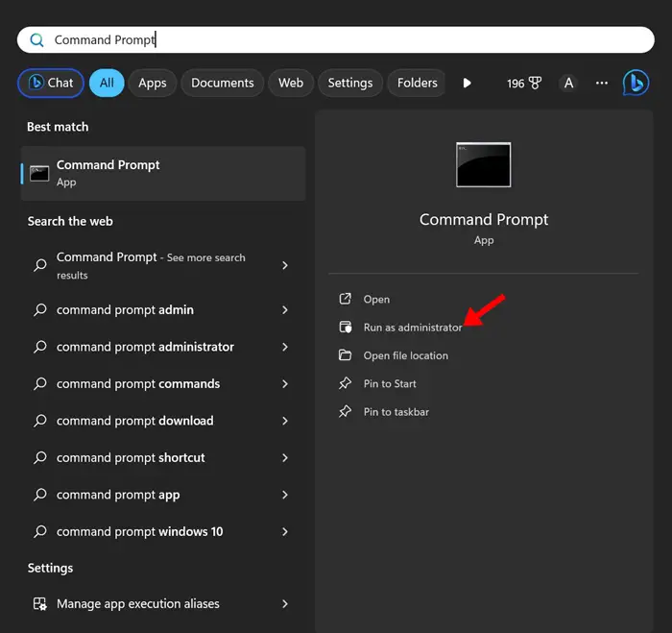Click the Command Prompt small app icon
The width and height of the screenshot is (672, 633).
pyautogui.click(x=39, y=173)
